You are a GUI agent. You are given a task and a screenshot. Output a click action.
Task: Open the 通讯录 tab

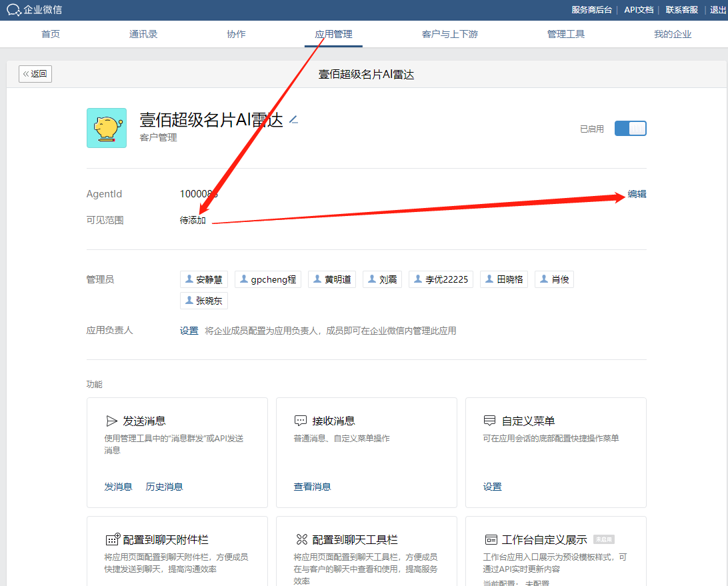coord(143,34)
